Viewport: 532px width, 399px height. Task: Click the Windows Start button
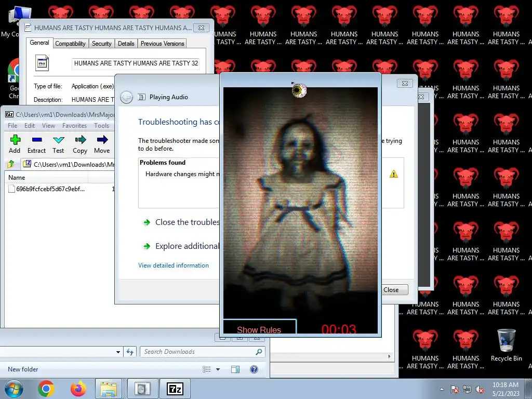[x=14, y=389]
